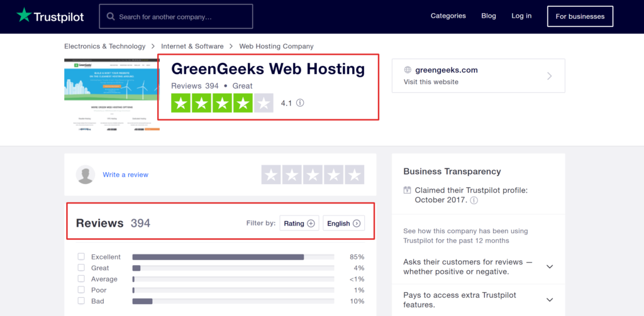
Task: Click the plus icon in Rating filter
Action: 311,224
